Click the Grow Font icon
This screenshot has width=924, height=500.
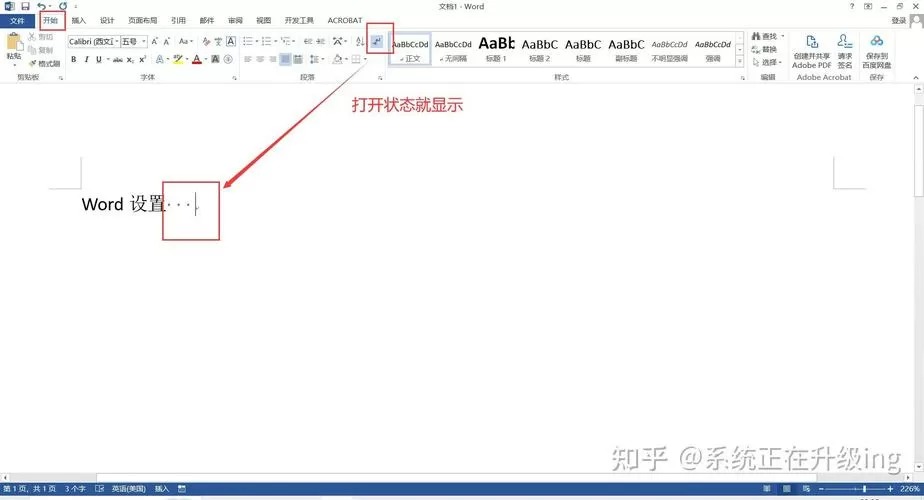pos(154,41)
